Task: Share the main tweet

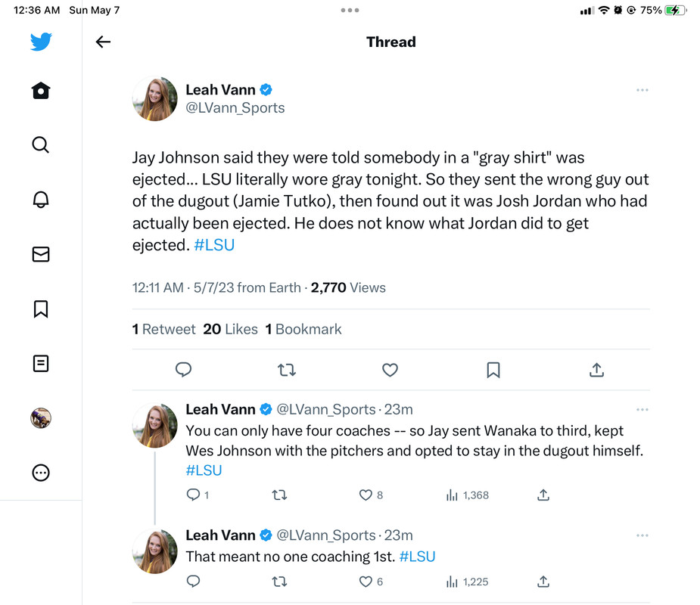Action: (596, 370)
